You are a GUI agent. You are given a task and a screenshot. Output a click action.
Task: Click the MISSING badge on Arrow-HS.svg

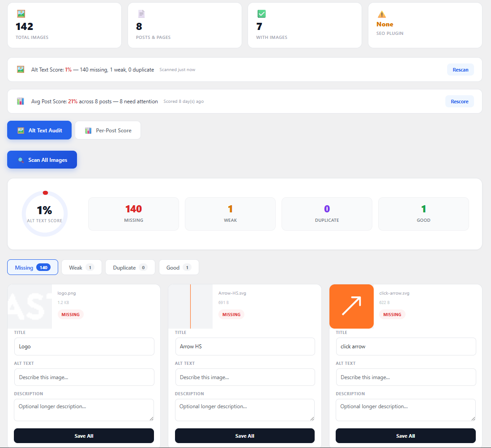point(231,314)
